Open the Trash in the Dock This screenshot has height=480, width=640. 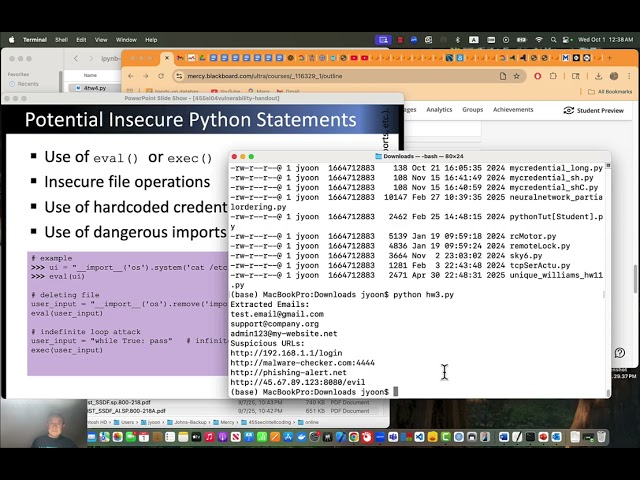point(601,437)
